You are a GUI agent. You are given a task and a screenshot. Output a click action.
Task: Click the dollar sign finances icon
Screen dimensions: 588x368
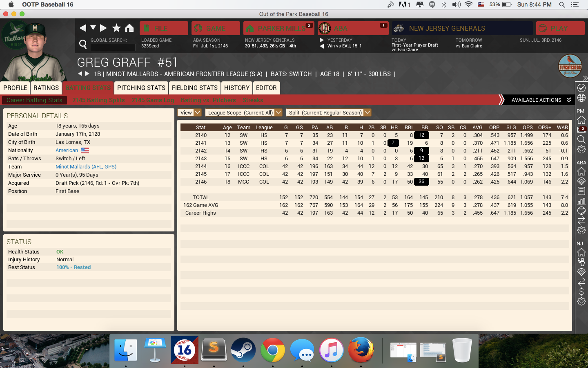pos(581,292)
